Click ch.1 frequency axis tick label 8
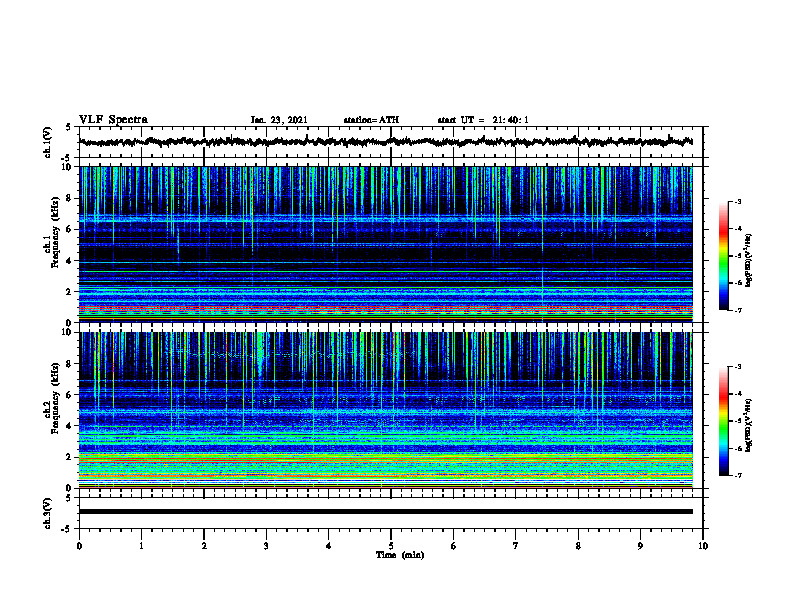This screenshot has height=612, width=792. pyautogui.click(x=70, y=198)
